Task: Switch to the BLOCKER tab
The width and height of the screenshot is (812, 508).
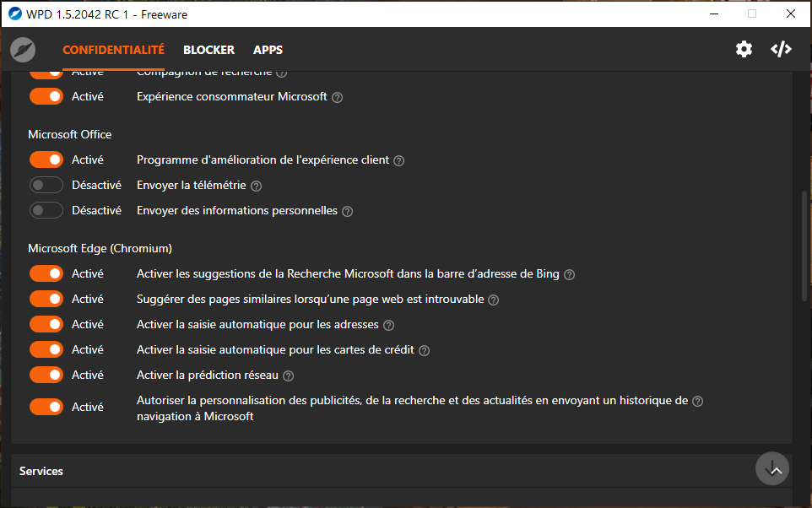Action: (x=208, y=50)
